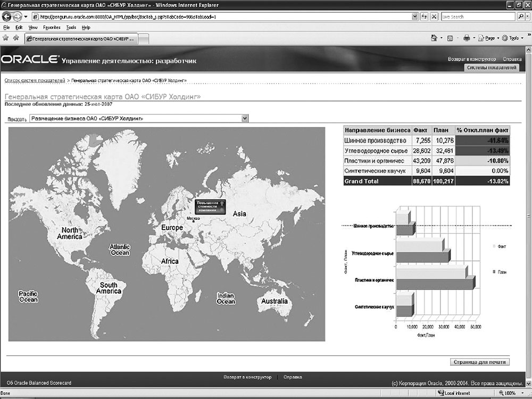Click the 7,255 fact value cell
532x399 pixels.
422,140
